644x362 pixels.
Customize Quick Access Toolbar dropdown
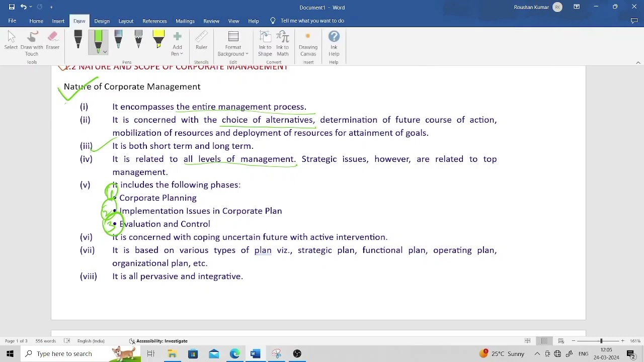click(51, 7)
